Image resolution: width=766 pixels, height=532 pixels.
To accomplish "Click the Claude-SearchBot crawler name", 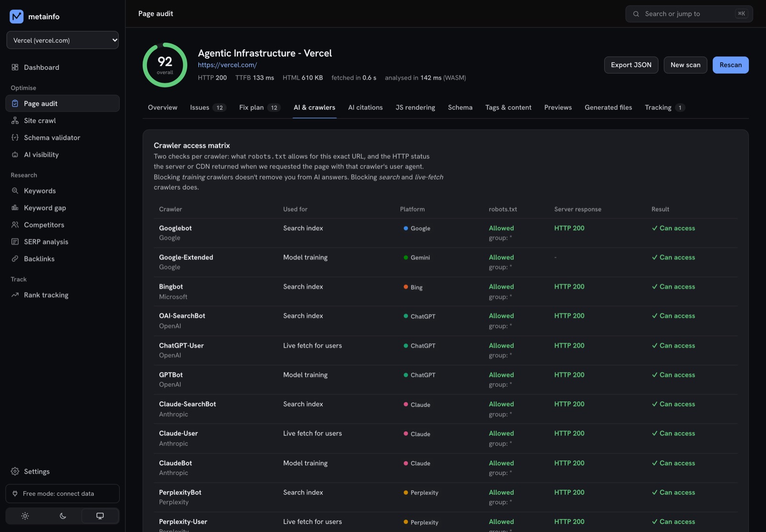I will (187, 404).
